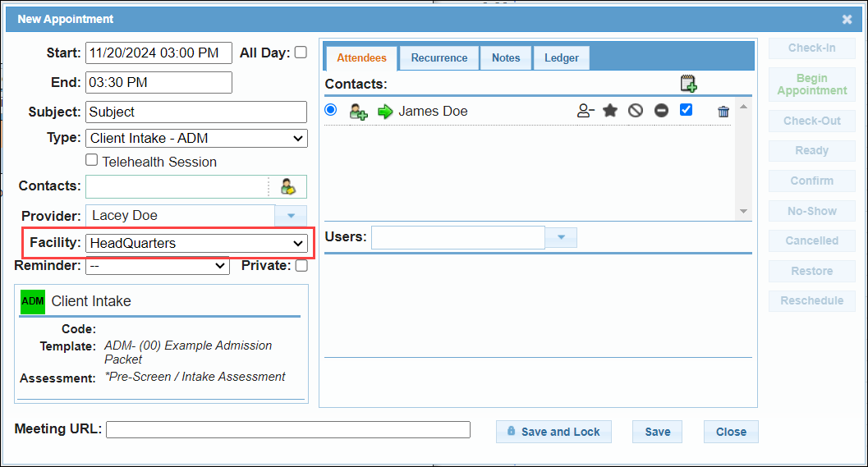Click the Cancelled status button

point(812,240)
